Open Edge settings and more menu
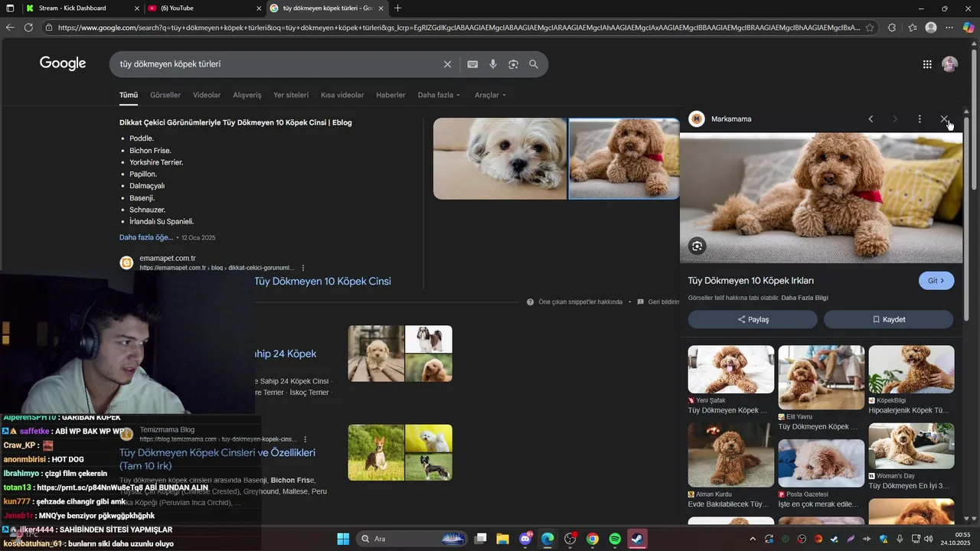 [949, 28]
